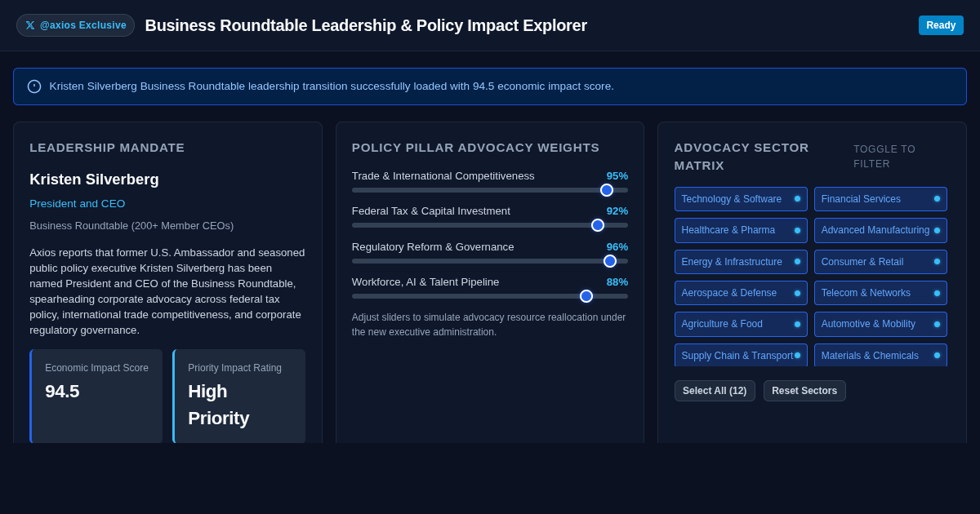Click the Reset Sectors button
This screenshot has height=514, width=980.
coord(804,391)
